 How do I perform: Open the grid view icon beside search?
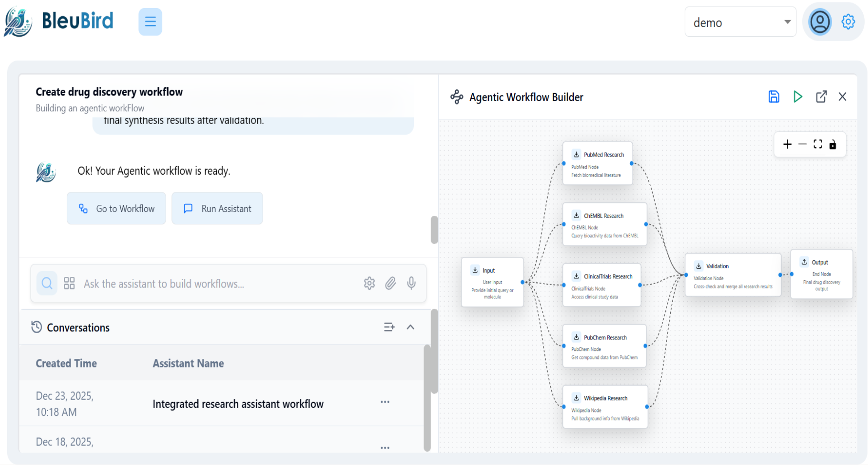69,283
